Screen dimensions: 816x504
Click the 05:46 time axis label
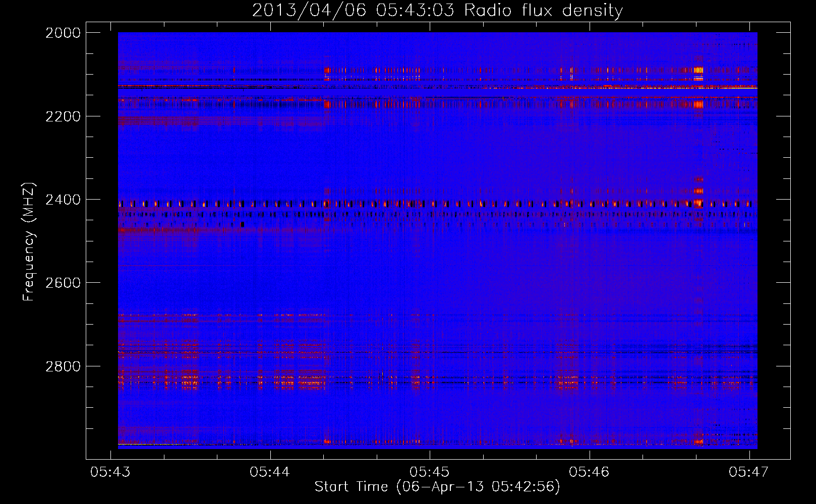pyautogui.click(x=590, y=472)
